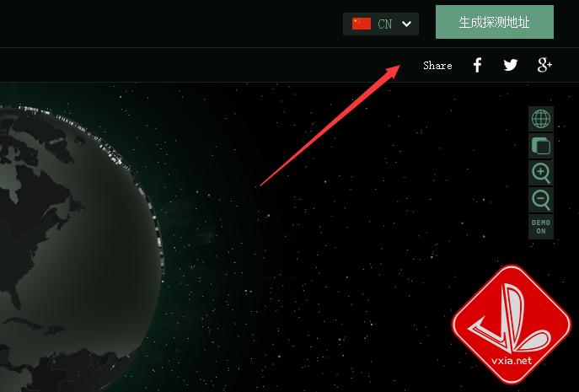
Task: Click the 生成探测地址 green button
Action: (495, 22)
